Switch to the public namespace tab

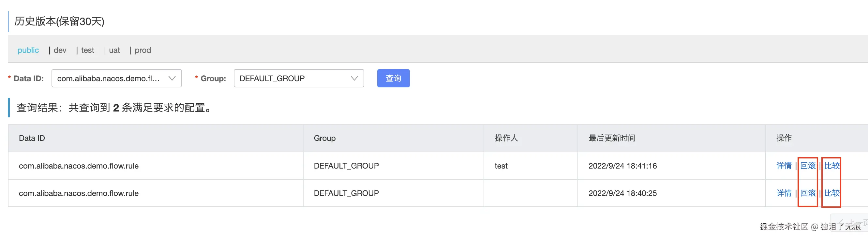(x=28, y=50)
